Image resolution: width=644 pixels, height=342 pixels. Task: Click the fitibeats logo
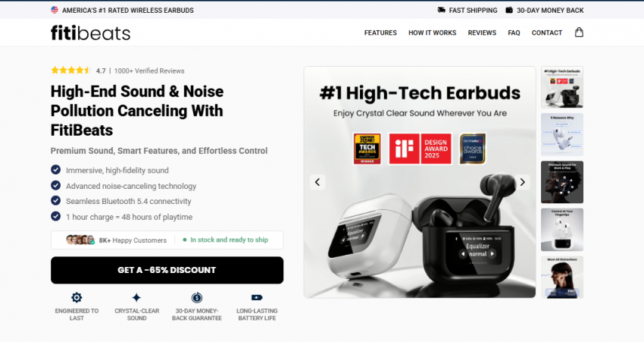coord(90,33)
